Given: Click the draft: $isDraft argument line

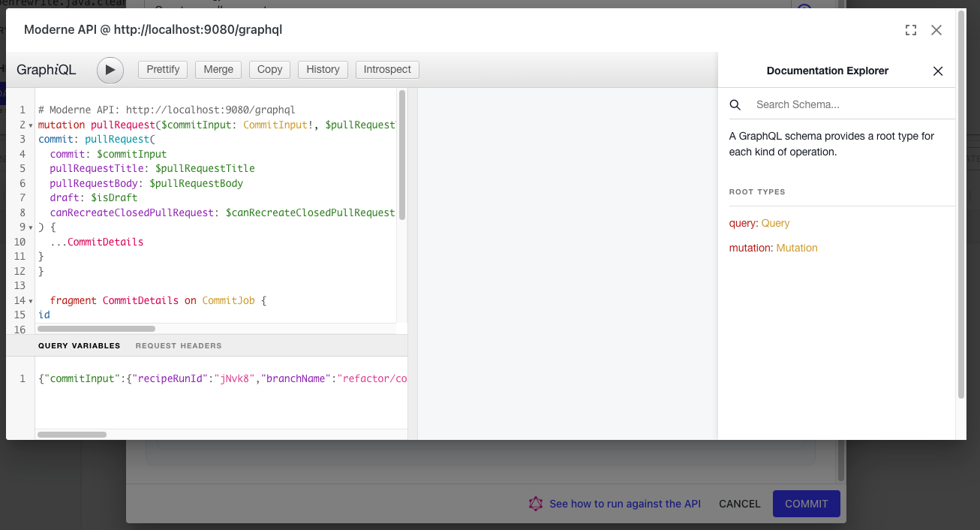Looking at the screenshot, I should coord(94,198).
